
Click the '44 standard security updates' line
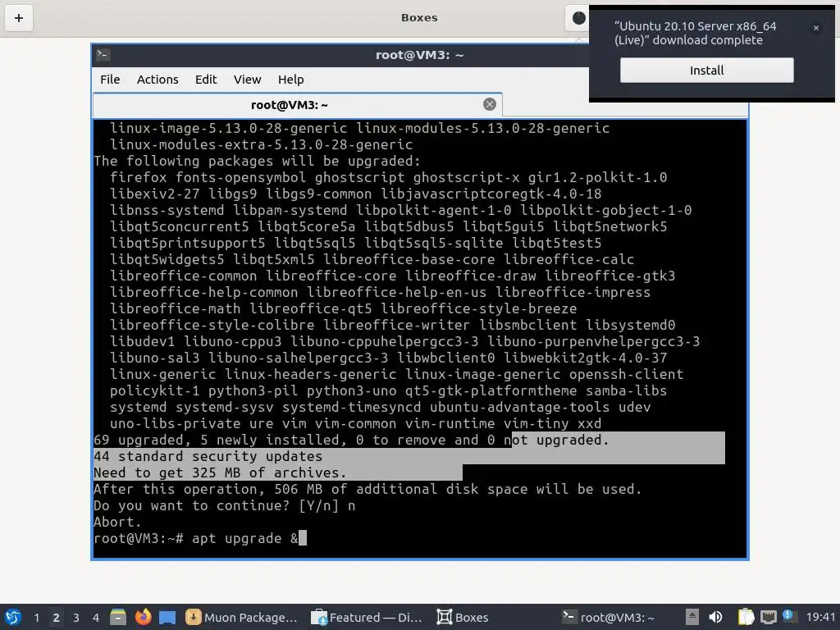[208, 456]
